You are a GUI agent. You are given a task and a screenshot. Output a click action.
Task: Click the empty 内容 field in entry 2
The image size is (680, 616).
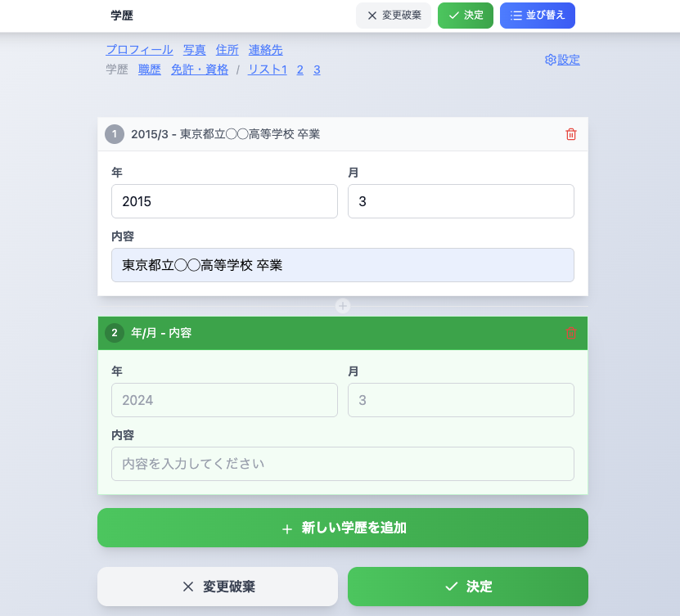[342, 464]
